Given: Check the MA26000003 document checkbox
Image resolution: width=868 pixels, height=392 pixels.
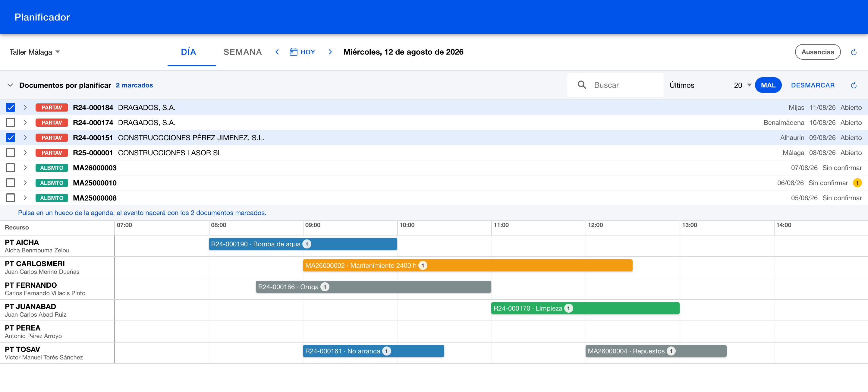Looking at the screenshot, I should point(11,168).
